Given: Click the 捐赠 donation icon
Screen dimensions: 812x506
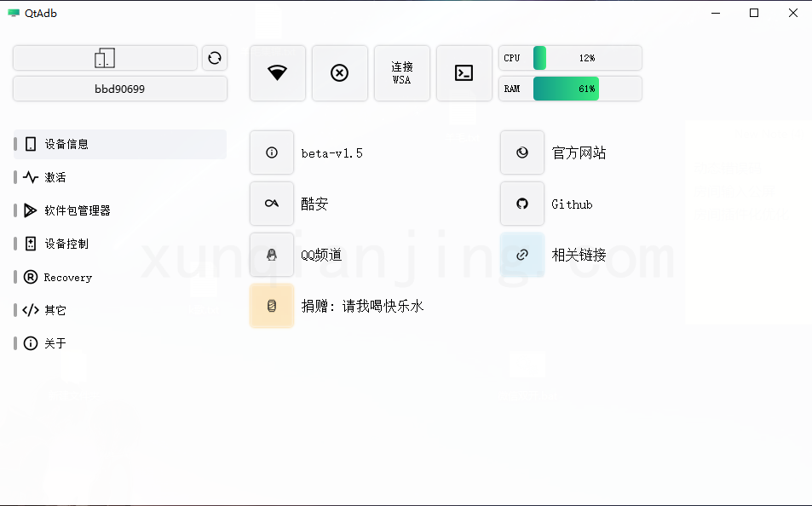Looking at the screenshot, I should click(271, 305).
